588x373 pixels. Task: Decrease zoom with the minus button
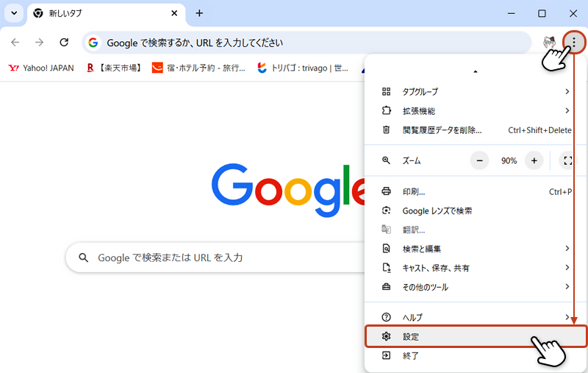click(480, 160)
